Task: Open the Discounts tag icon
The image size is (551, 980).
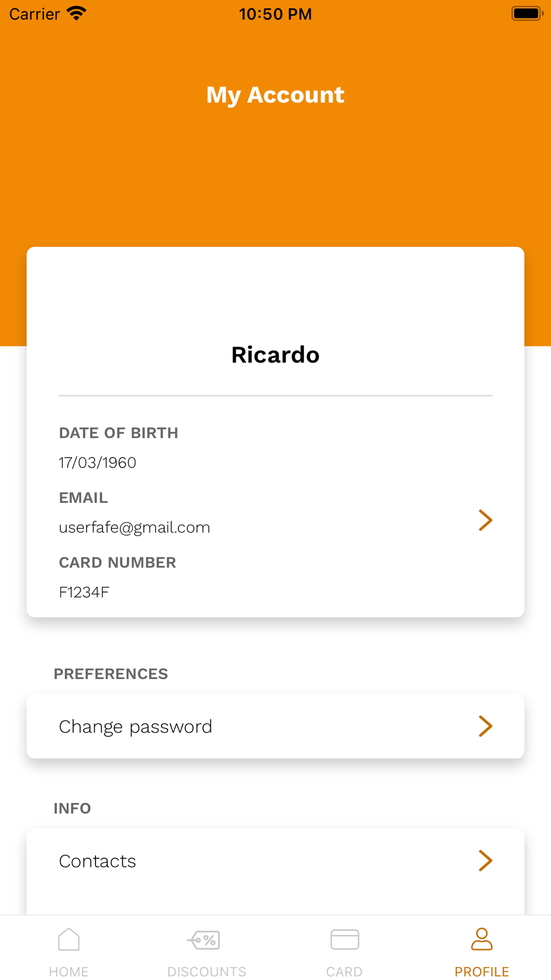Action: pos(204,940)
